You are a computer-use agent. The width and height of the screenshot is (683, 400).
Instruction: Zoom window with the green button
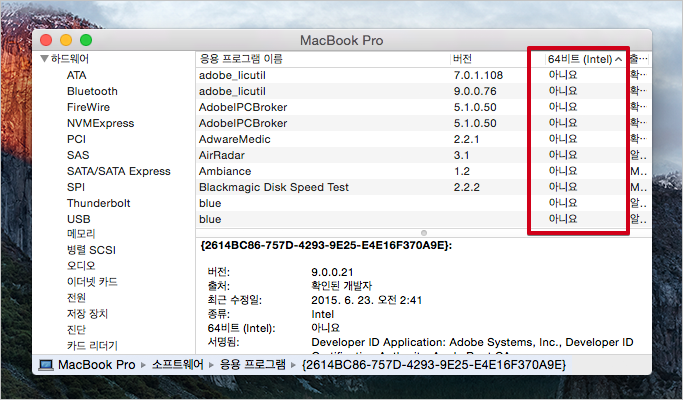coord(86,41)
